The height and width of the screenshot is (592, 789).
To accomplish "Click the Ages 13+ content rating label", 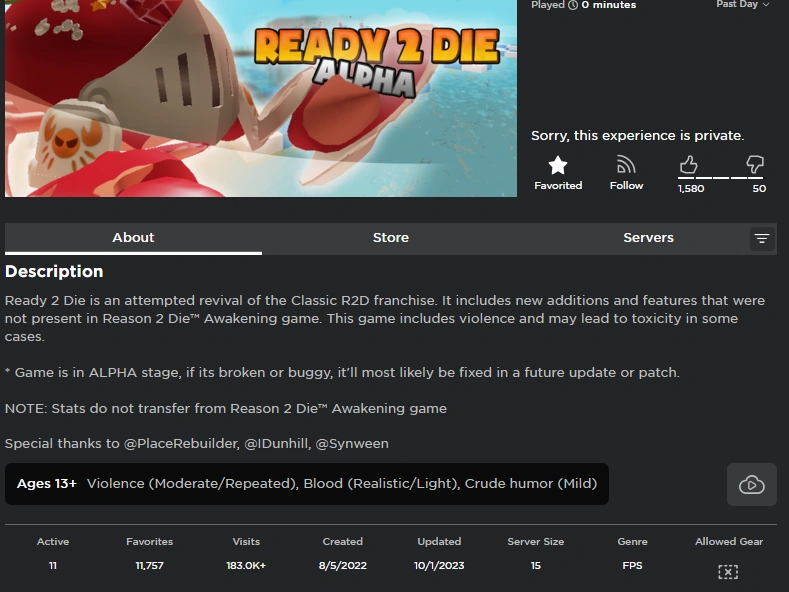I will pos(47,484).
